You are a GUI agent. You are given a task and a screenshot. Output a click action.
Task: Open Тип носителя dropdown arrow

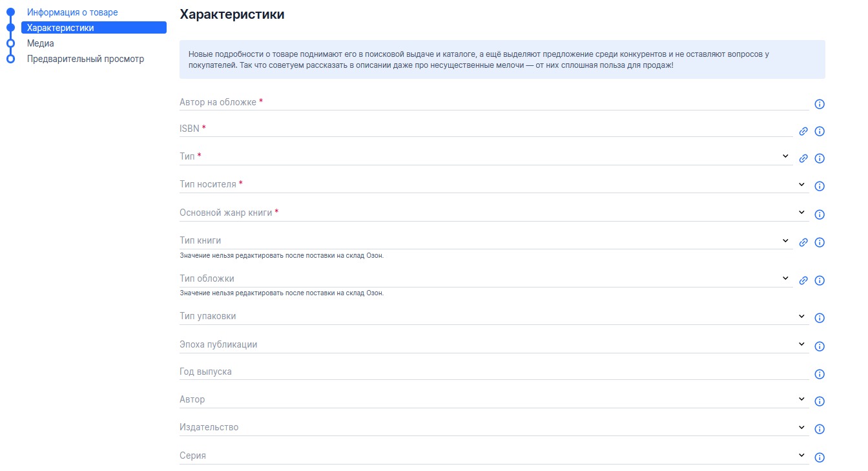click(x=801, y=184)
